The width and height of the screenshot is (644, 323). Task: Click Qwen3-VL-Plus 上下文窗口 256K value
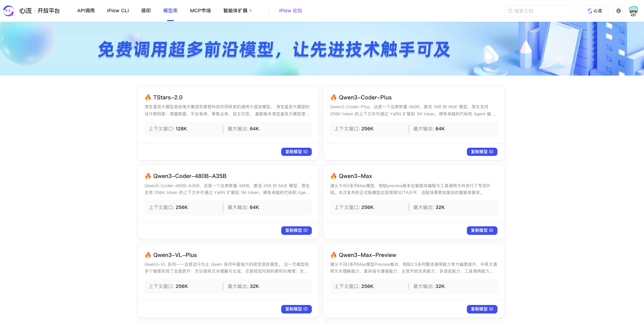[182, 286]
